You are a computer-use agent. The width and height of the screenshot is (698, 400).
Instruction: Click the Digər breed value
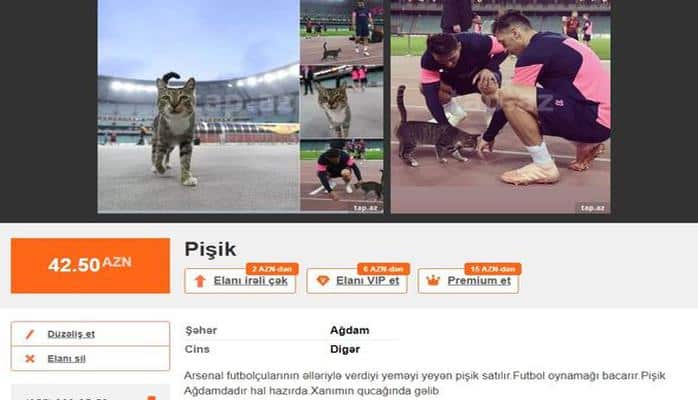[345, 349]
